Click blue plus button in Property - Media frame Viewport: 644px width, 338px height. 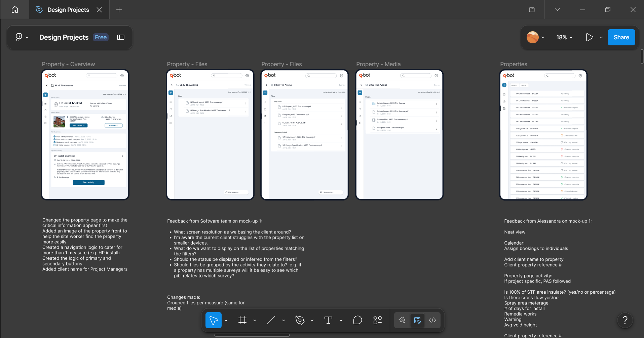360,93
